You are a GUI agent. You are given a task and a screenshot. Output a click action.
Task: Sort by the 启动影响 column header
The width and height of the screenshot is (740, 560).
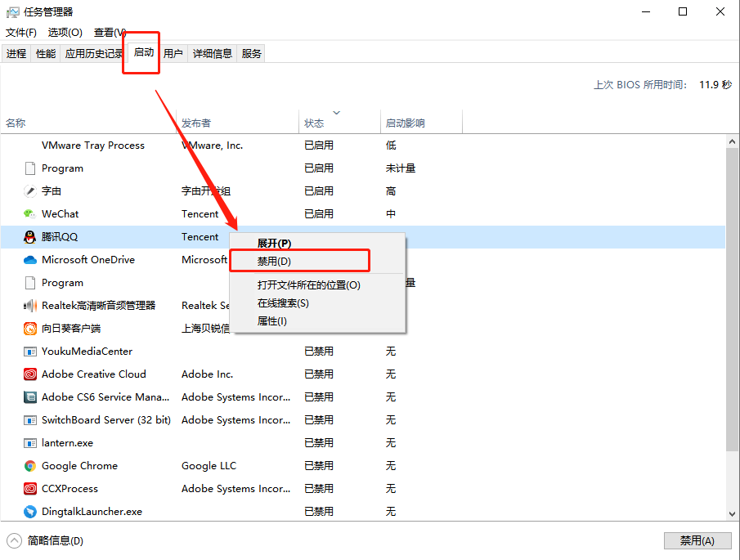pos(405,123)
